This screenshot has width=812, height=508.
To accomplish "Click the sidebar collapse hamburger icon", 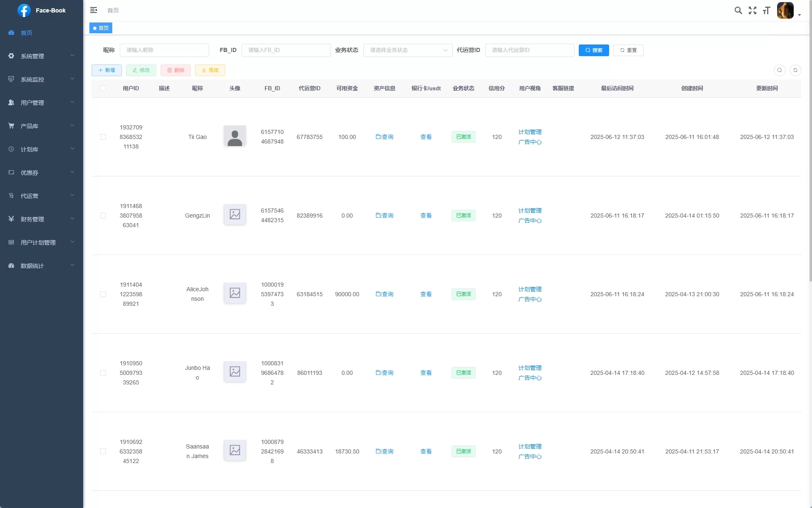I will tap(94, 10).
